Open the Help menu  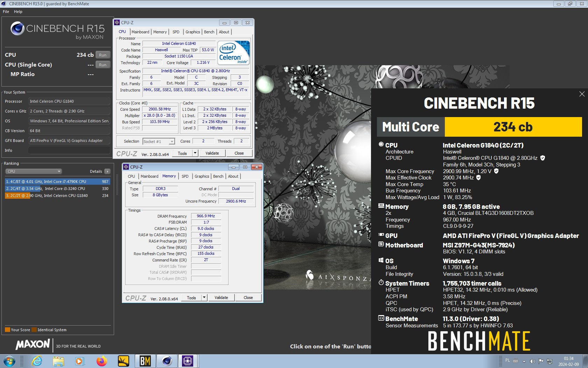point(18,12)
